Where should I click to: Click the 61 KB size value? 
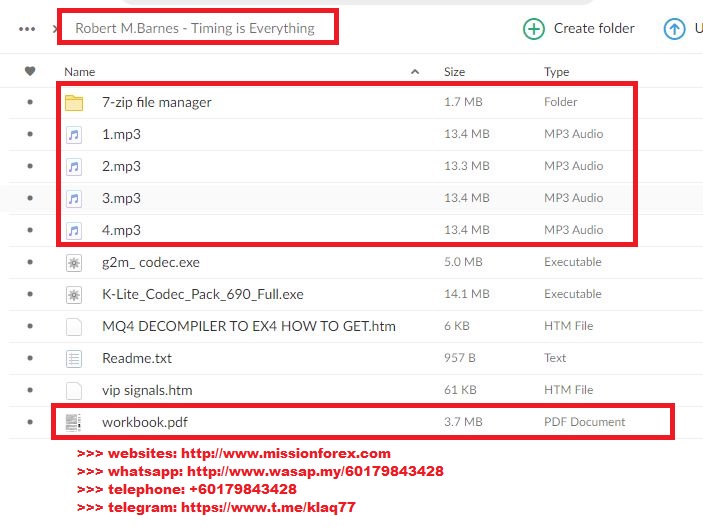pyautogui.click(x=460, y=390)
